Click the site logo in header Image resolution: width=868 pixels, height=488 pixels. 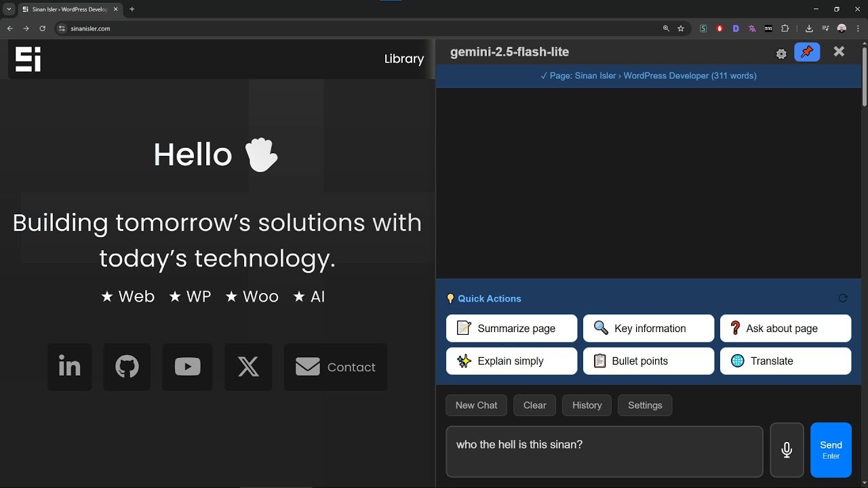coord(28,59)
